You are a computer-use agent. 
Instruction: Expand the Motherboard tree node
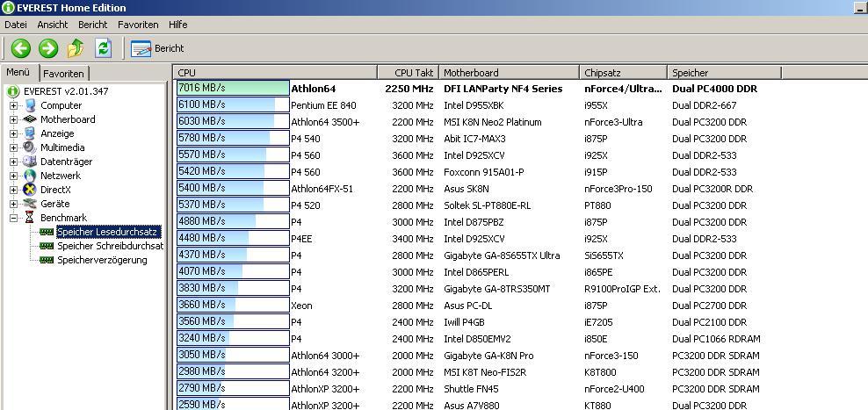pos(13,119)
